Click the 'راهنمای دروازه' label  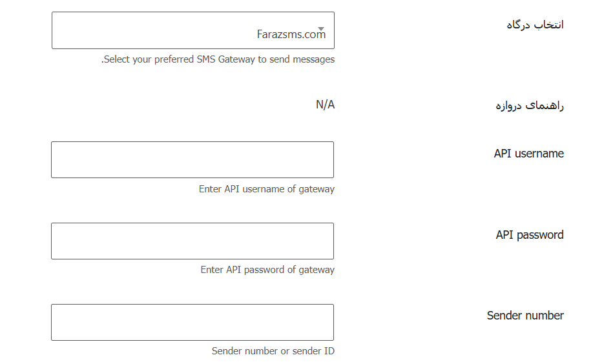[530, 106]
